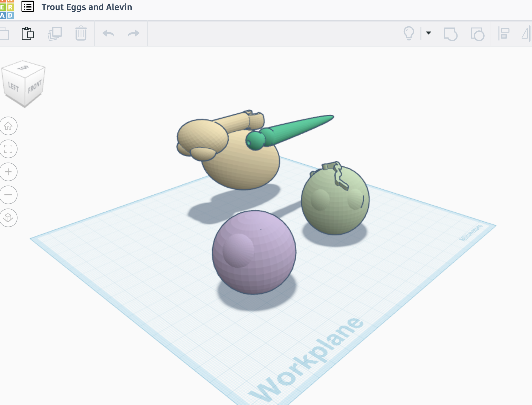The image size is (532, 405).
Task: Click the Duplicate and repeat icon
Action: click(55, 34)
